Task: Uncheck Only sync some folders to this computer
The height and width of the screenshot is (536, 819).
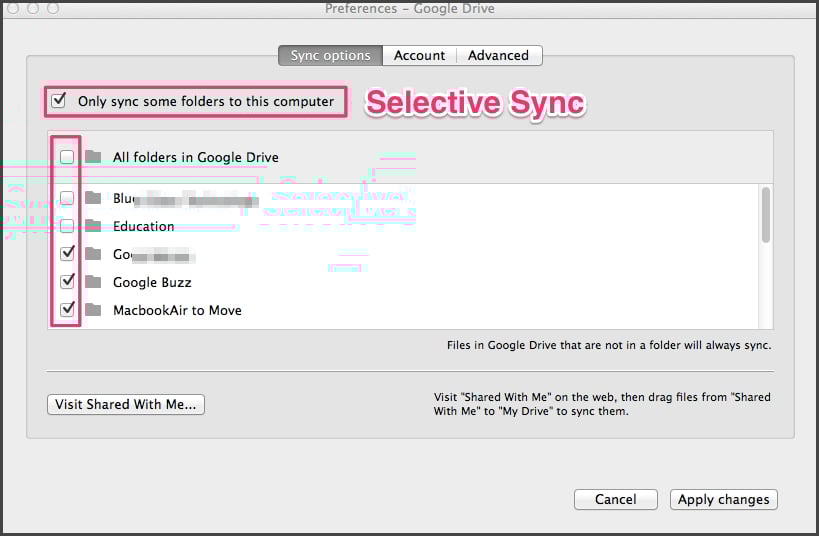Action: pos(58,100)
